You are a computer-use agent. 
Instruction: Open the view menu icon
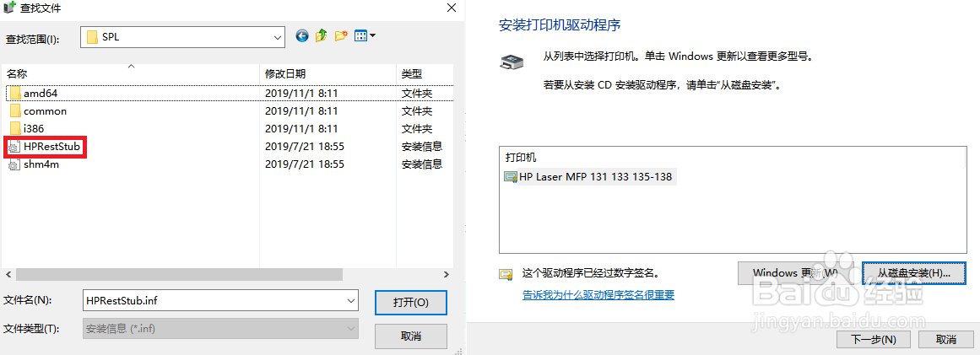(365, 36)
